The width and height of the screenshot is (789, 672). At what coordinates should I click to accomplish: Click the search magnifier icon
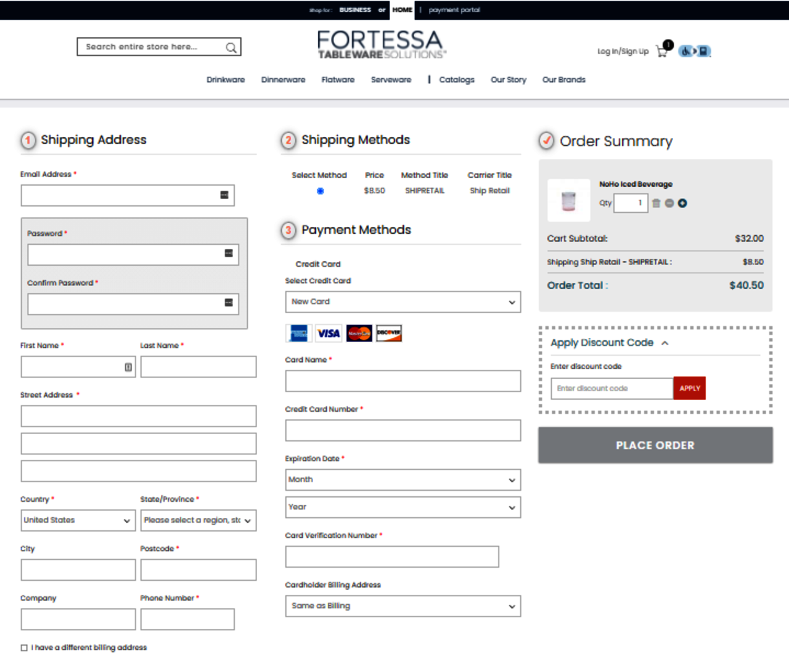click(x=231, y=47)
